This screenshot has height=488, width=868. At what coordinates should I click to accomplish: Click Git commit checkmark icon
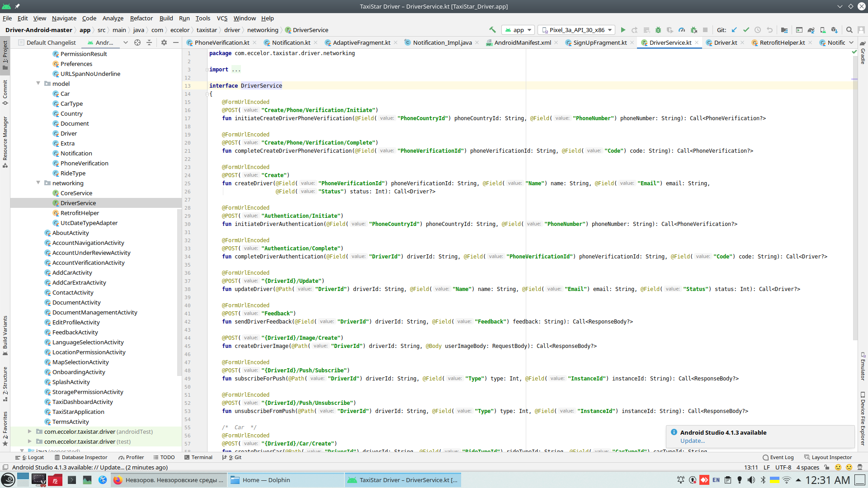point(746,30)
